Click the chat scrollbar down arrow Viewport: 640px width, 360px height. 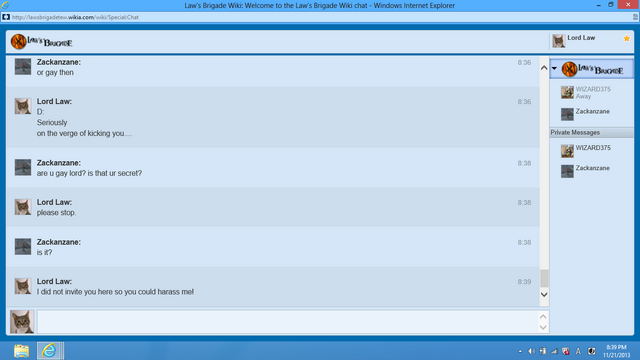[x=544, y=294]
